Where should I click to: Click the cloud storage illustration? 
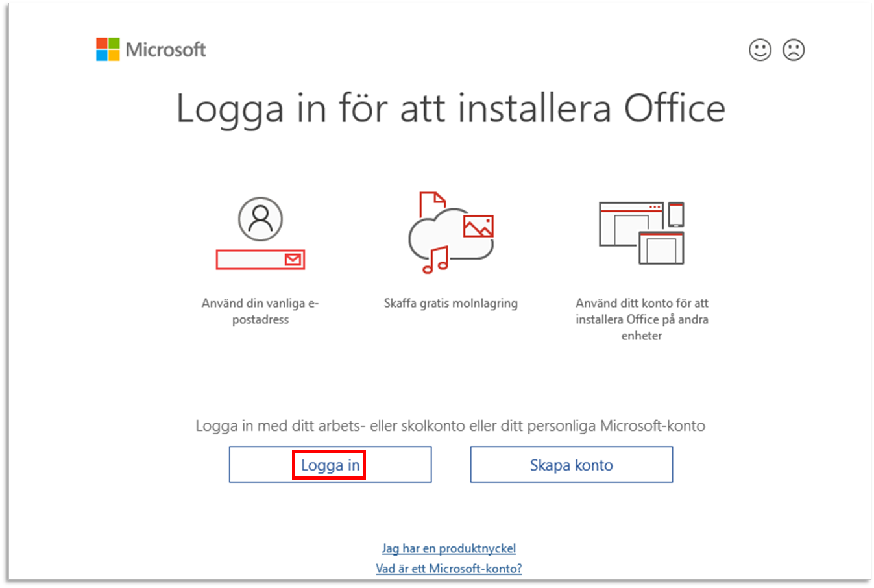451,232
